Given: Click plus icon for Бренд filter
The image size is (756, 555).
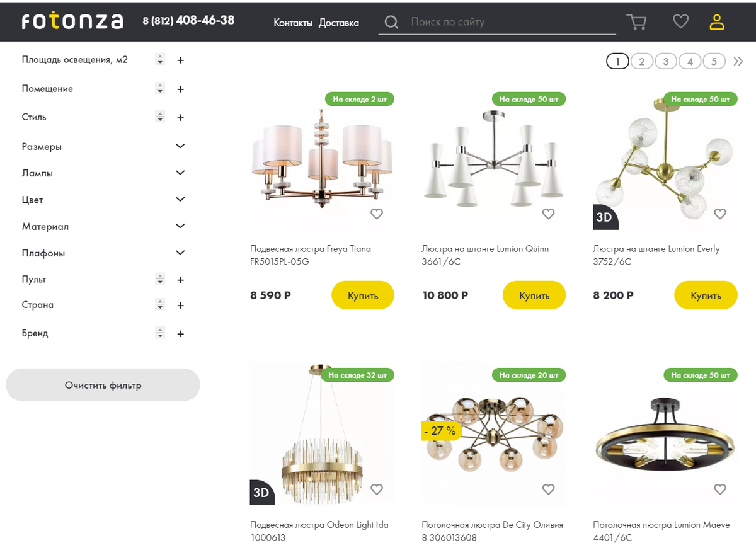Looking at the screenshot, I should [180, 334].
